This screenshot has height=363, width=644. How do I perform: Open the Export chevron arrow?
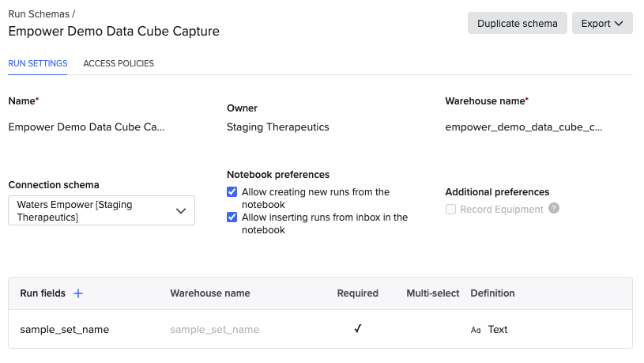coord(619,24)
